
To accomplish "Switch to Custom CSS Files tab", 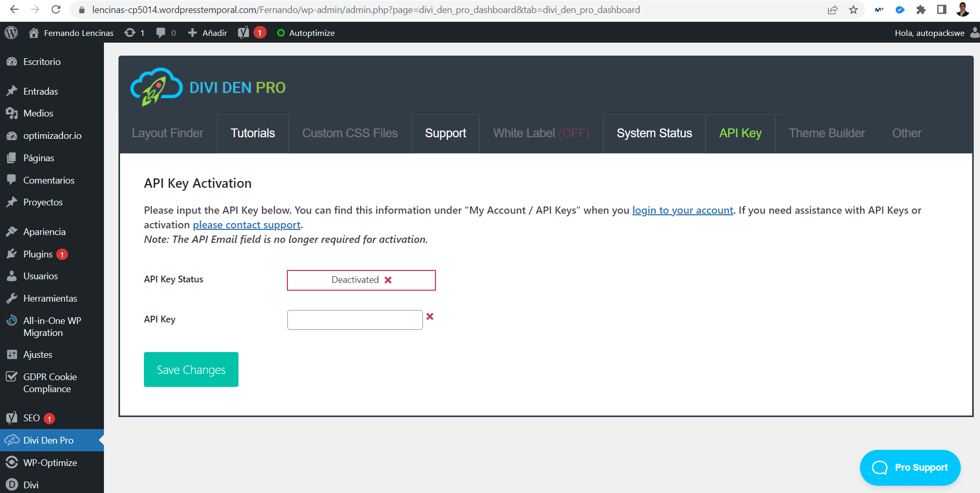I will point(350,134).
